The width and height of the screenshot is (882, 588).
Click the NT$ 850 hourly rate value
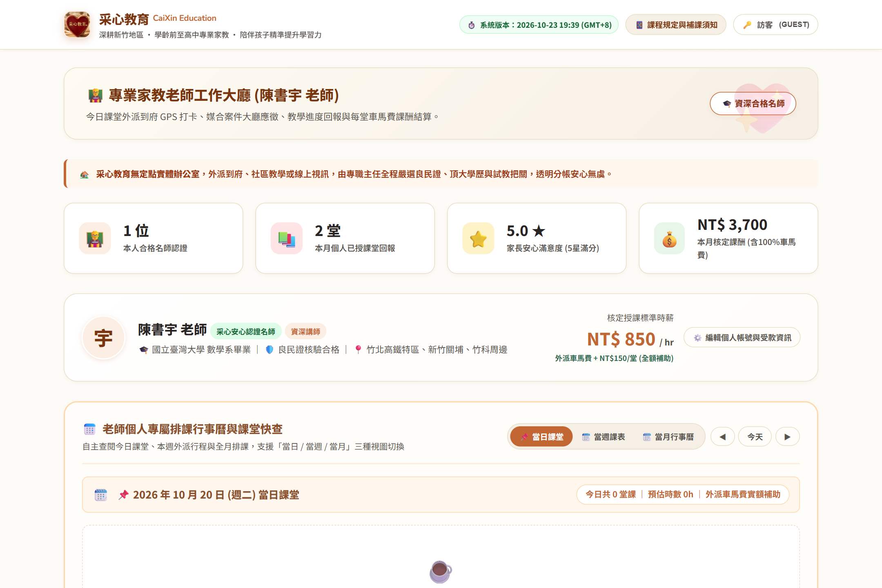pos(621,339)
